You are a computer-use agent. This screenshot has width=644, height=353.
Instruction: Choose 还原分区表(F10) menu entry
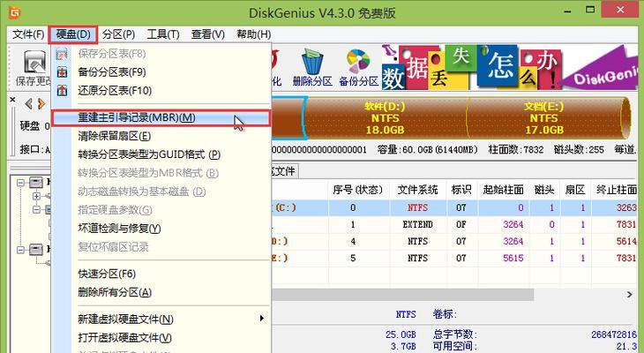(115, 90)
